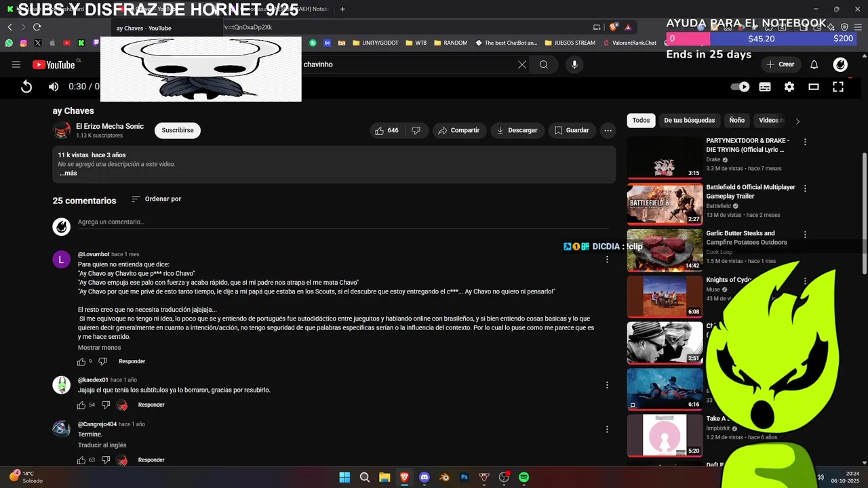Screen dimensions: 868x488
Task: Reload the page in browser
Action: tap(37, 27)
